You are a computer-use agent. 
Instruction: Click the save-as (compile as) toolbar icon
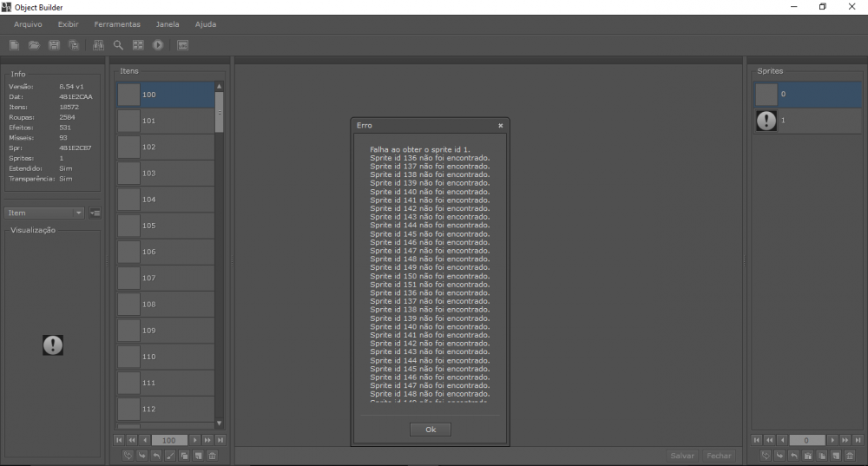point(74,45)
